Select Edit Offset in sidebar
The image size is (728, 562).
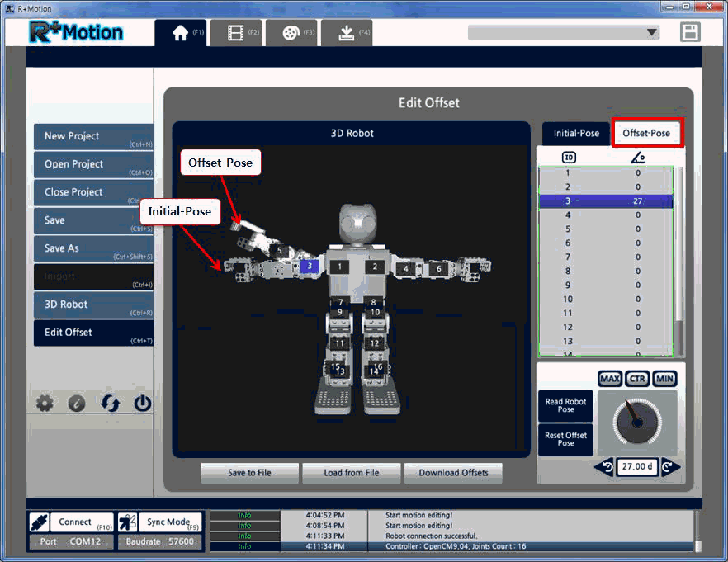pos(94,333)
